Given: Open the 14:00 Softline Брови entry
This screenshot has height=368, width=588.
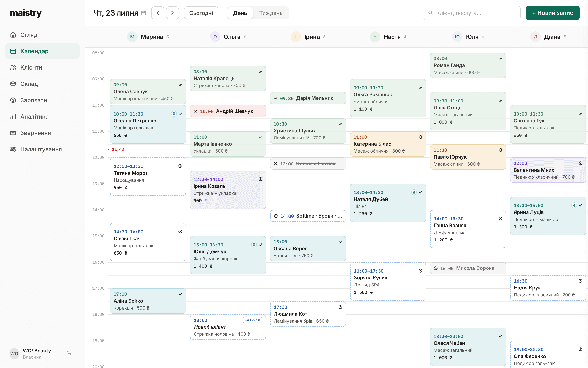Looking at the screenshot, I should tap(308, 216).
